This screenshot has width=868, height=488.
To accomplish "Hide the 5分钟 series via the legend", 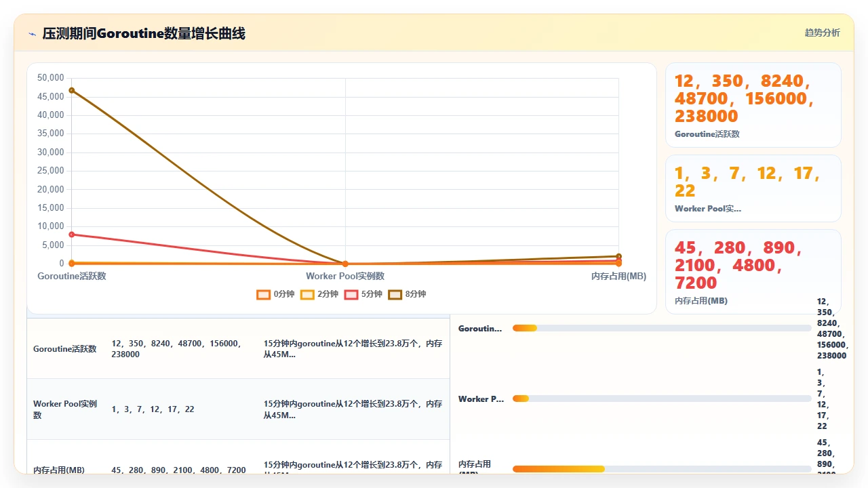I will pyautogui.click(x=363, y=294).
